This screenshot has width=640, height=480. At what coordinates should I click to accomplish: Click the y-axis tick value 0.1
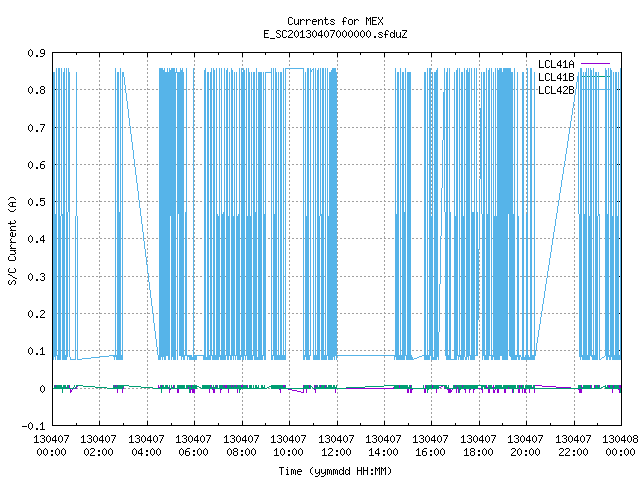pyautogui.click(x=36, y=351)
